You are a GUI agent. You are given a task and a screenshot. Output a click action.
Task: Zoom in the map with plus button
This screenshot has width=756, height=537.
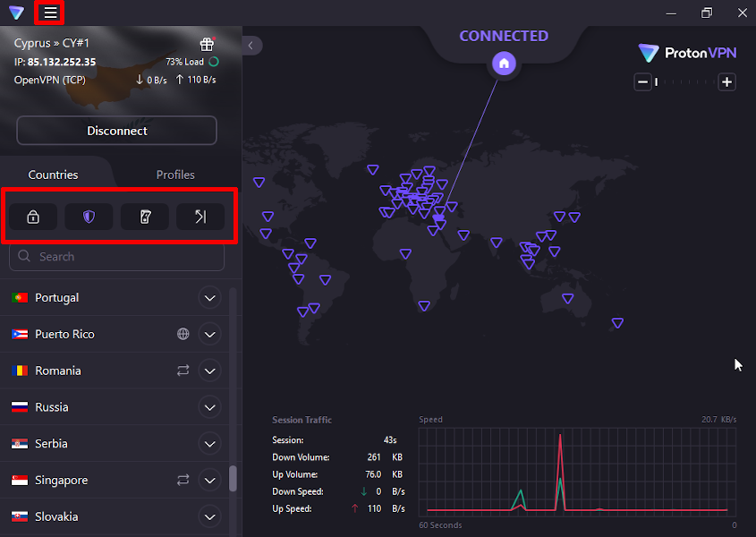point(726,82)
